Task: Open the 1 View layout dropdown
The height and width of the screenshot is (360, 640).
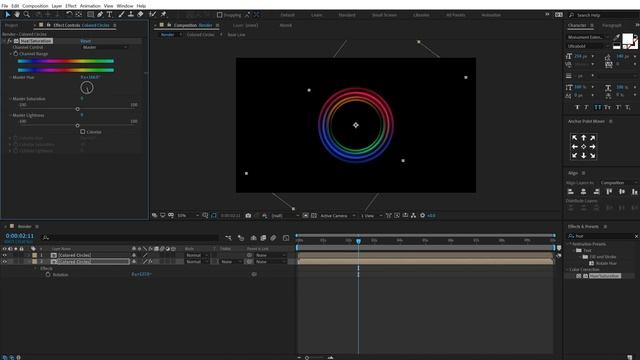Action: click(371, 216)
